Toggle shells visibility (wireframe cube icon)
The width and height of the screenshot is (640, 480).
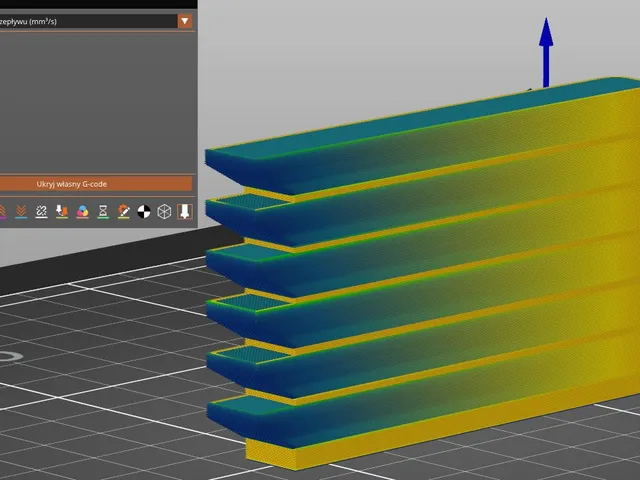(x=164, y=211)
